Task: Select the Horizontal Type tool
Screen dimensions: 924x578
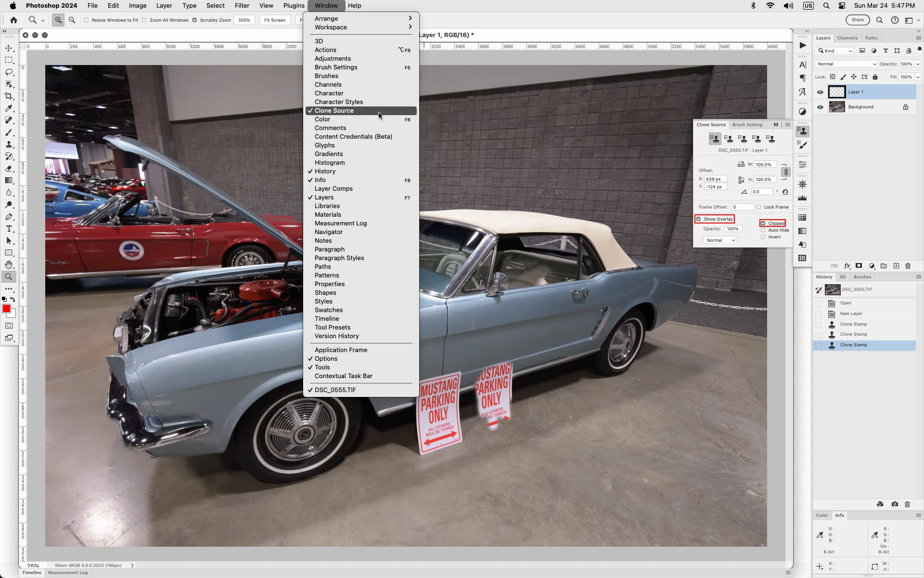Action: click(x=9, y=229)
